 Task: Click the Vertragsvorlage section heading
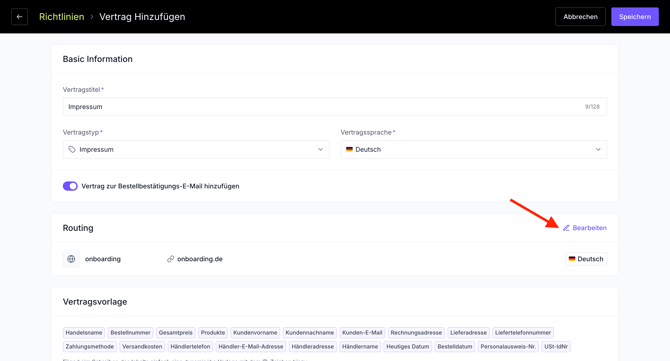click(x=95, y=302)
